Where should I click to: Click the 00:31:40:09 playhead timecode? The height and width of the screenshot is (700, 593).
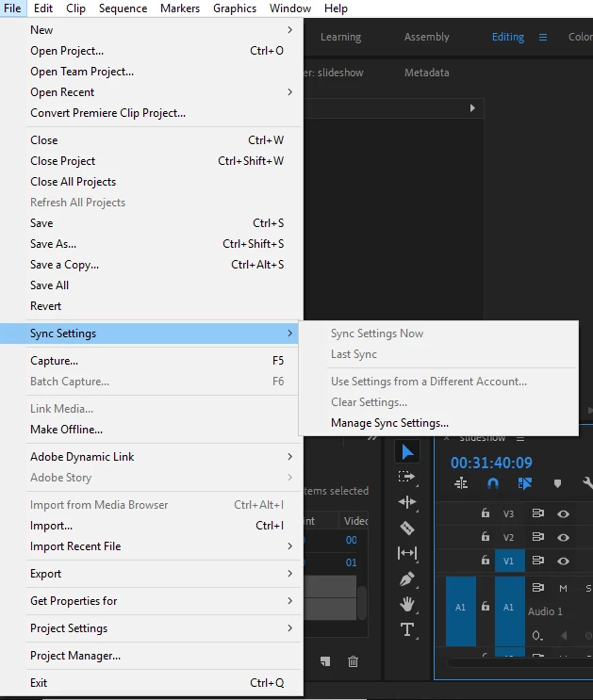tap(491, 463)
